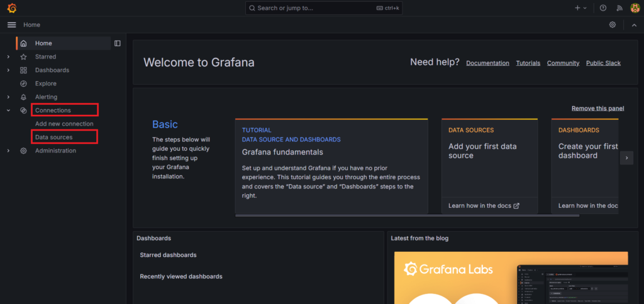Open the Documentation link
This screenshot has width=644, height=304.
tap(487, 63)
